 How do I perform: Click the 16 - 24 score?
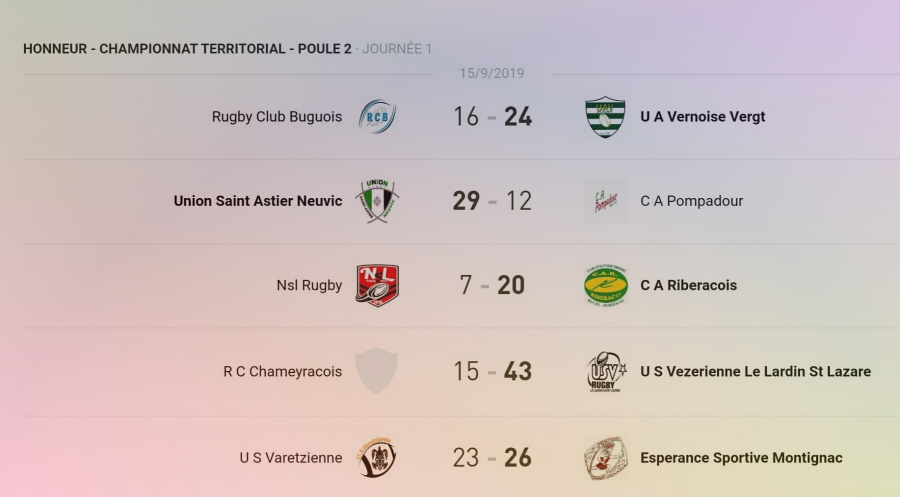tap(491, 117)
